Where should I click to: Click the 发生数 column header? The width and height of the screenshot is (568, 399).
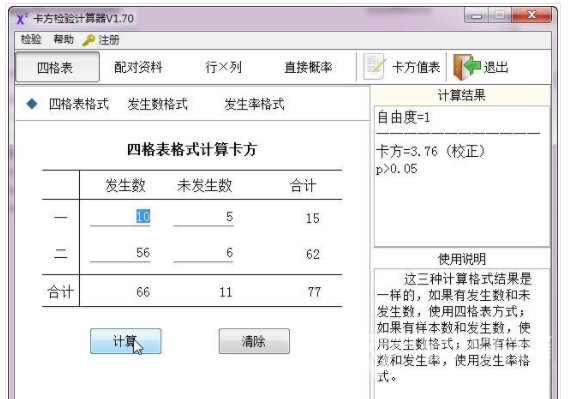(x=125, y=186)
